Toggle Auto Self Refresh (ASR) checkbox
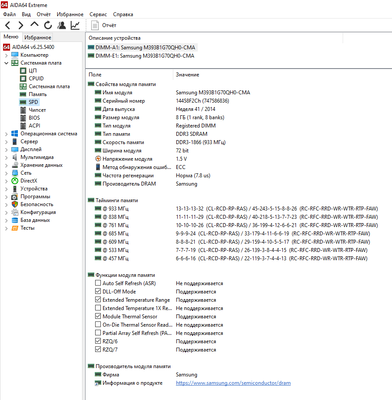This screenshot has width=392, height=400. pos(98,283)
